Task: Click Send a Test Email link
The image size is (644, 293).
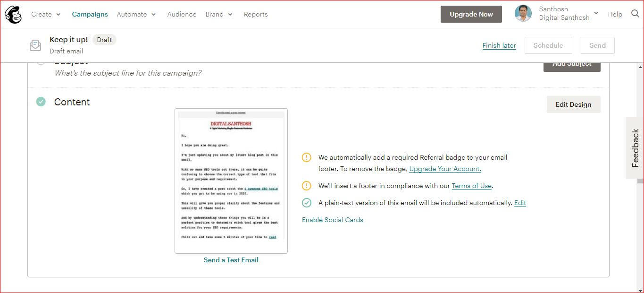Action: click(x=231, y=260)
